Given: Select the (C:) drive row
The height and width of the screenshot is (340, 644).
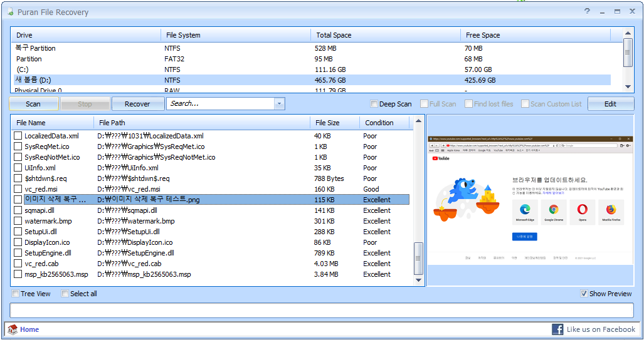Looking at the screenshot, I should pos(311,70).
